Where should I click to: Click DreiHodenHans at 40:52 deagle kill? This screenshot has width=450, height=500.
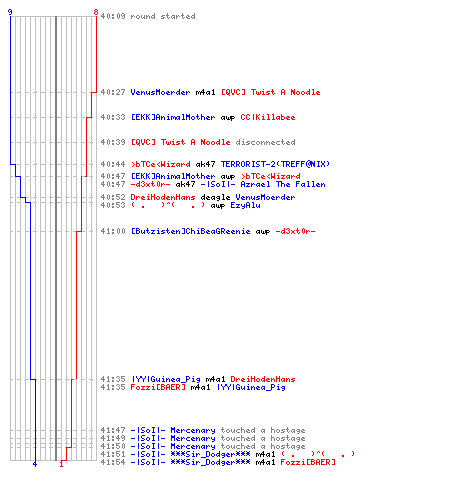point(163,197)
